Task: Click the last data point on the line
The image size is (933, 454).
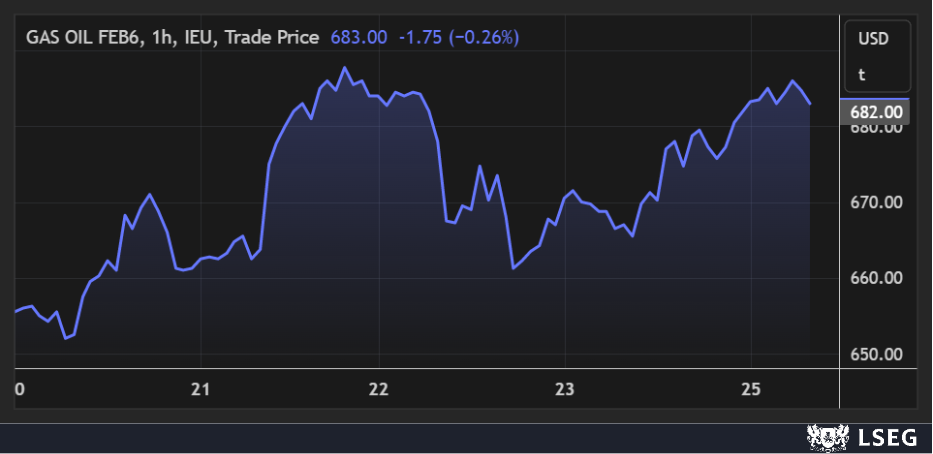Action: [809, 103]
